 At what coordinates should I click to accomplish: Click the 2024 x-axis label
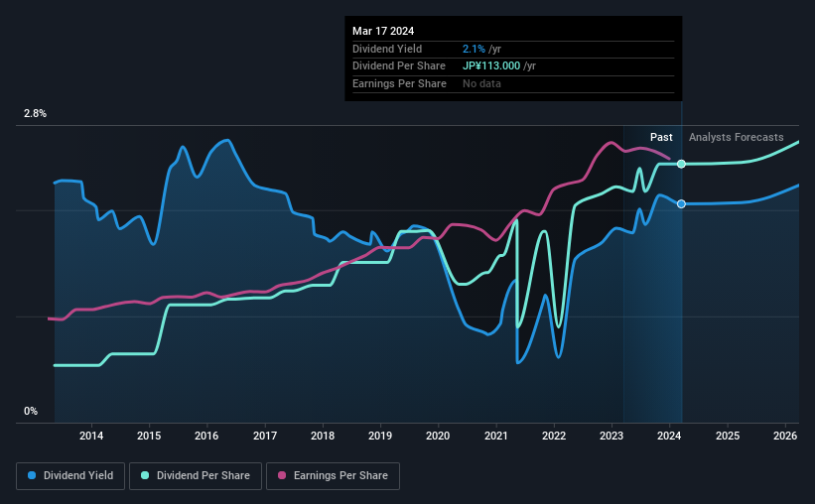click(x=669, y=436)
